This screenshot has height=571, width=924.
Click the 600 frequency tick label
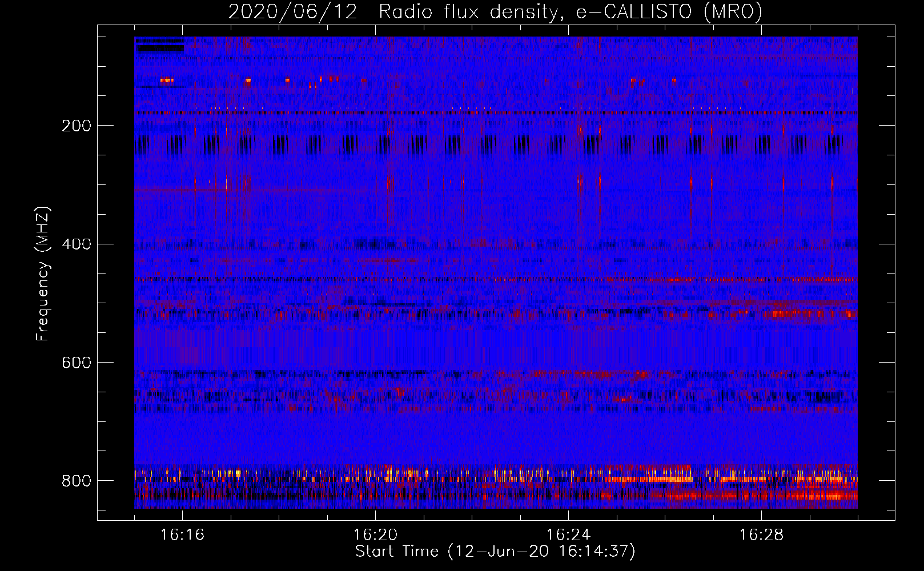[x=77, y=363]
